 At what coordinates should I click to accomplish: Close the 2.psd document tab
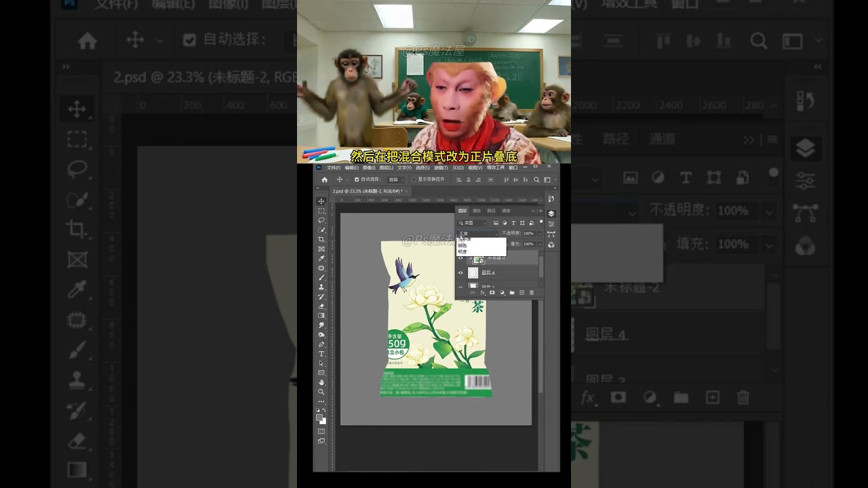406,191
